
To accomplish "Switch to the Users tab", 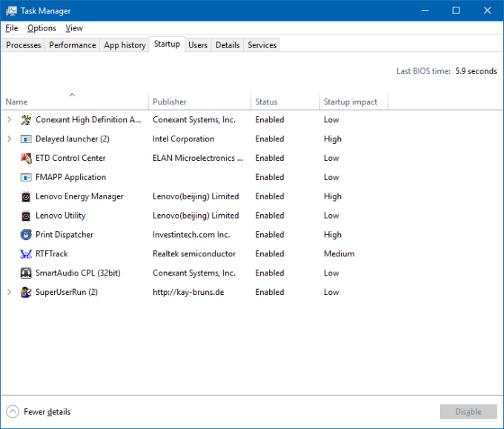I will 198,45.
